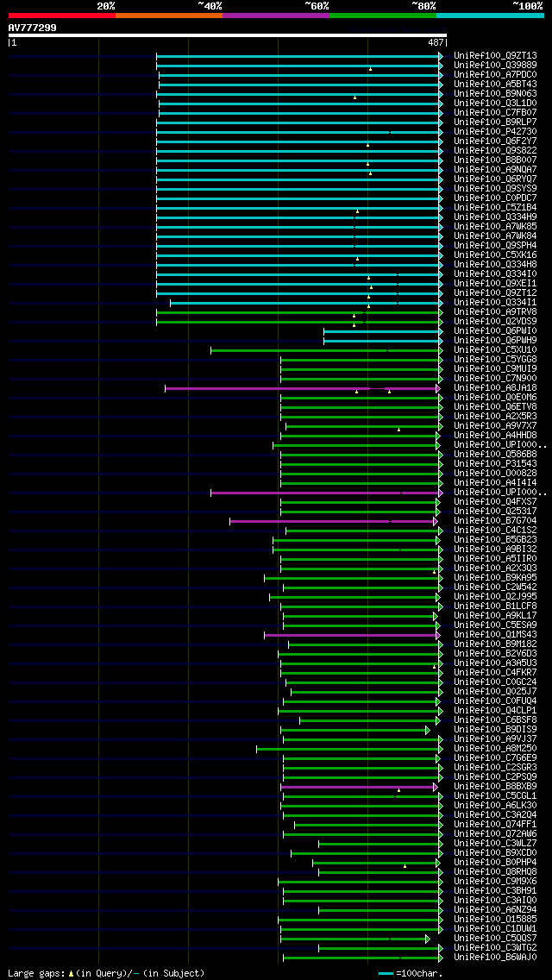Click the orange ~40% identity legend segment

[169, 15]
